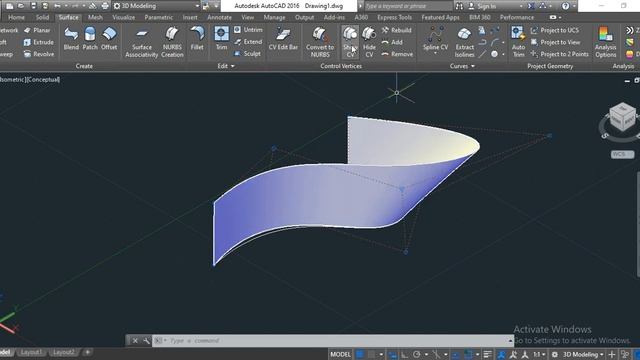Toggle polar tracking in status bar
The width and height of the screenshot is (640, 360).
pyautogui.click(x=416, y=354)
